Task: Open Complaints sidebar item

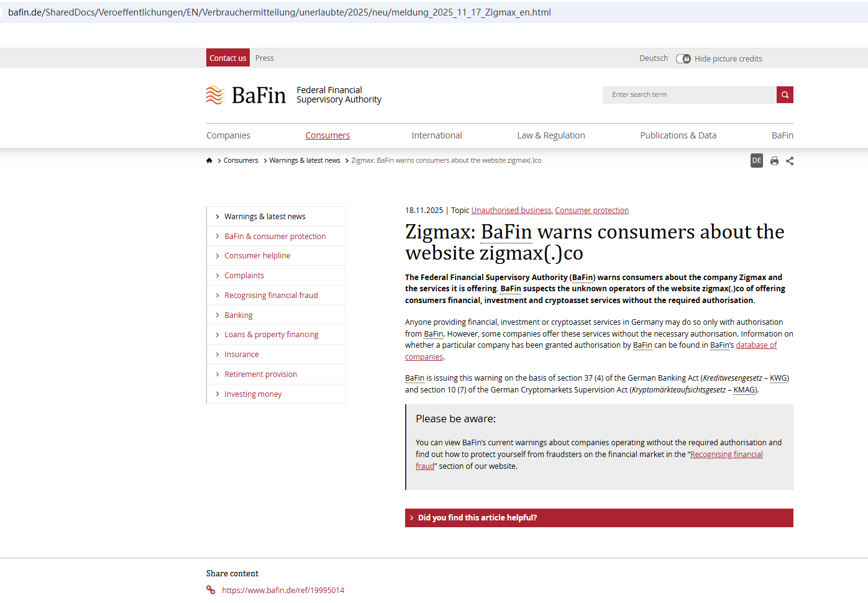Action: pos(276,276)
